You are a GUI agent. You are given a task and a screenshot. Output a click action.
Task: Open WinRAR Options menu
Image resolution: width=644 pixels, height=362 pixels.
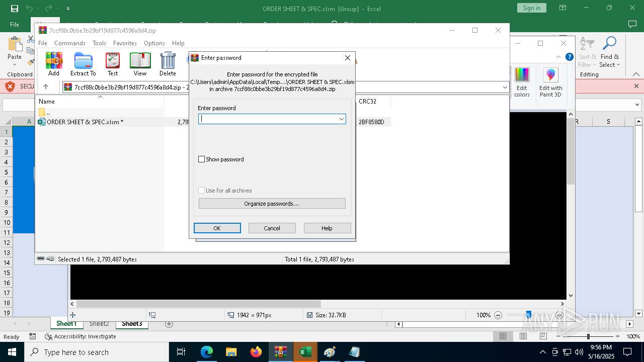(154, 43)
